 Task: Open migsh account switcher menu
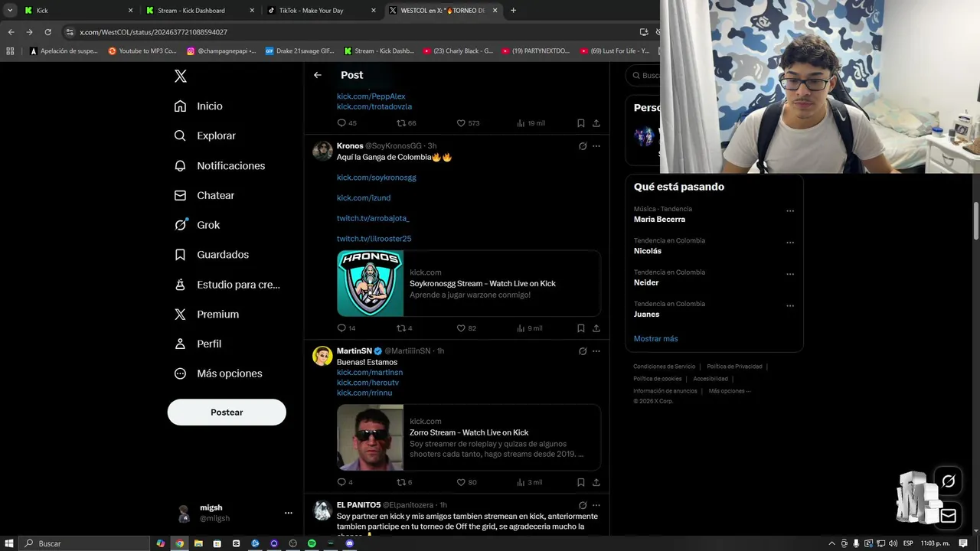[234, 513]
